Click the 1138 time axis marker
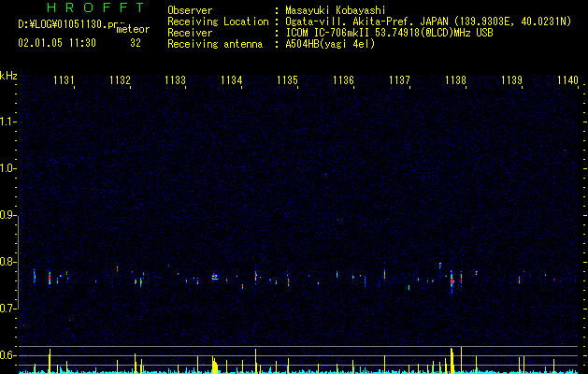Image resolution: width=588 pixels, height=374 pixels. 455,79
